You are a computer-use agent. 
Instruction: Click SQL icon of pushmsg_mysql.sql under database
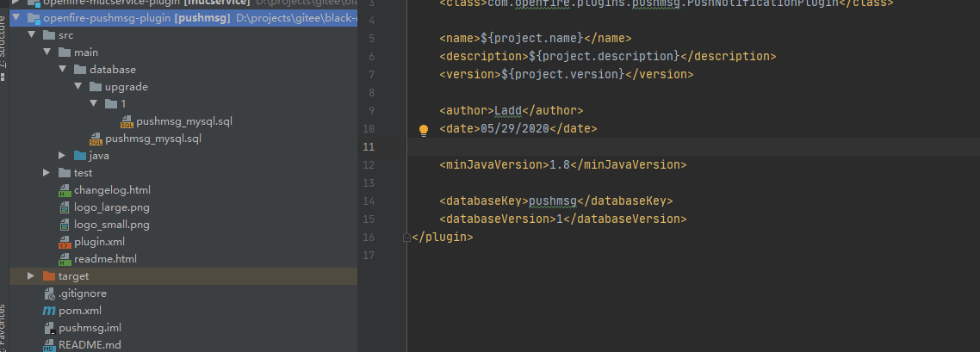(x=96, y=139)
